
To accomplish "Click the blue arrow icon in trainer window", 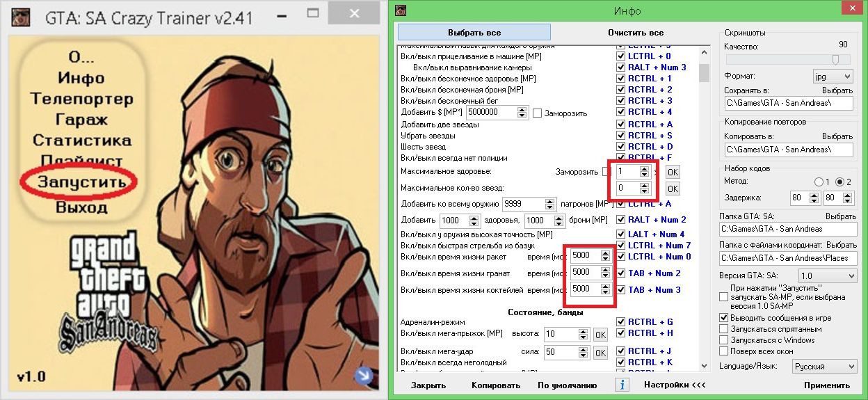I will 362,376.
